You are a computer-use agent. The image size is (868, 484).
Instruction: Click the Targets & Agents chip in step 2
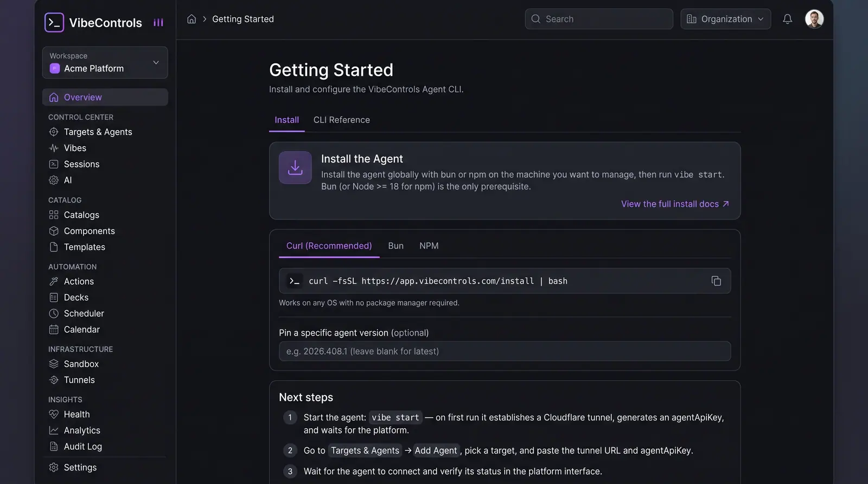pos(365,450)
